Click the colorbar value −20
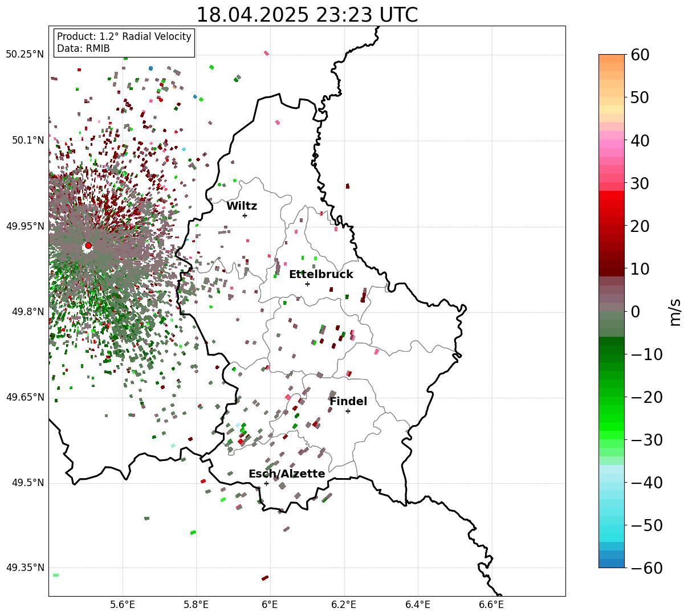Viewport: 688px width, 616px height. click(646, 397)
